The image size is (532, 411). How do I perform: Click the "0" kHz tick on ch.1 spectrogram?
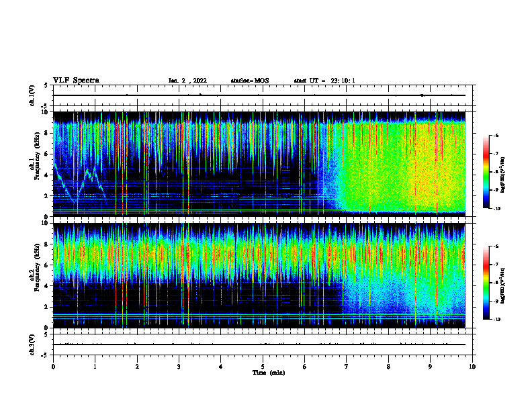click(x=46, y=217)
